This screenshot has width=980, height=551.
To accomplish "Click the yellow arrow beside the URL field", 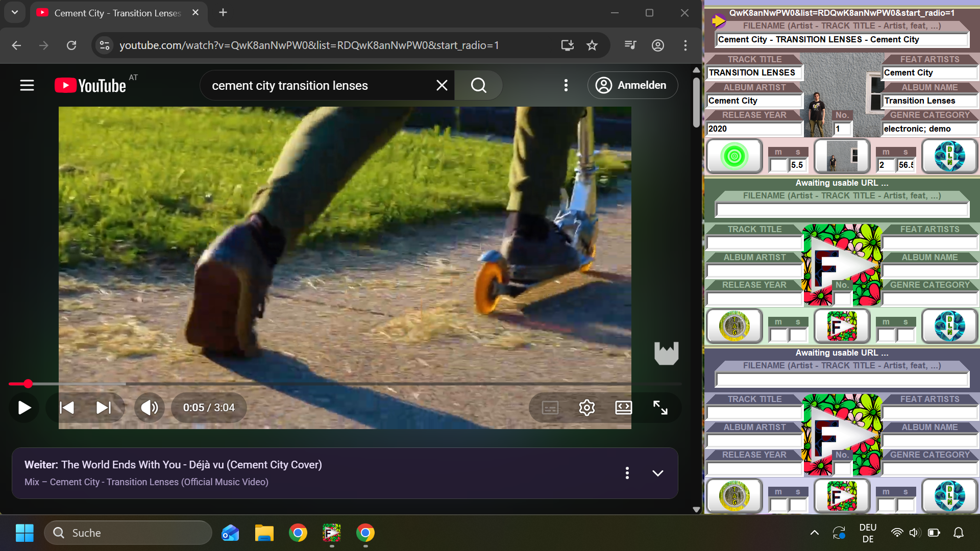I will (x=720, y=21).
